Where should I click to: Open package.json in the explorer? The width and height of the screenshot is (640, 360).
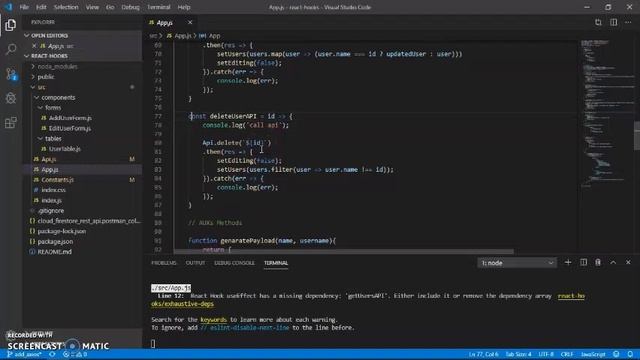pos(55,242)
